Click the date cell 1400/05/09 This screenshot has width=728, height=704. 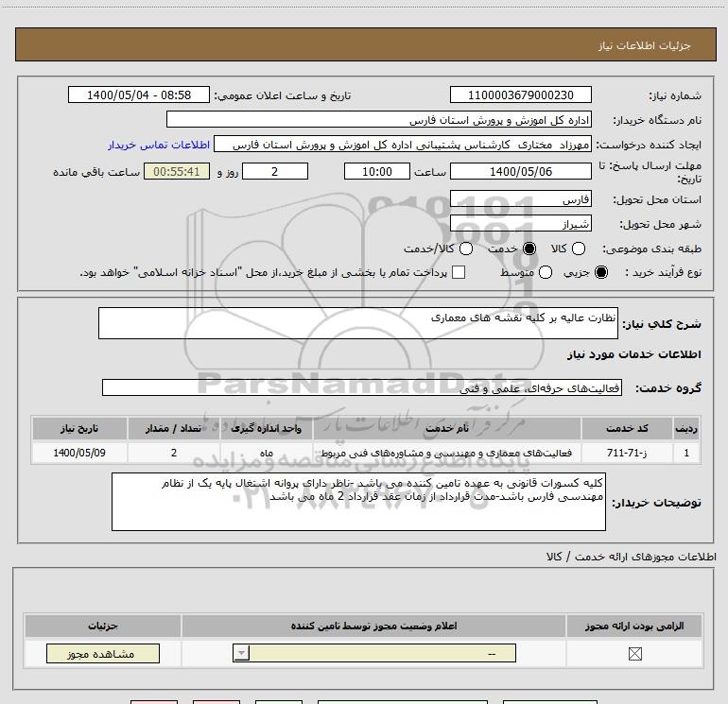click(x=79, y=453)
